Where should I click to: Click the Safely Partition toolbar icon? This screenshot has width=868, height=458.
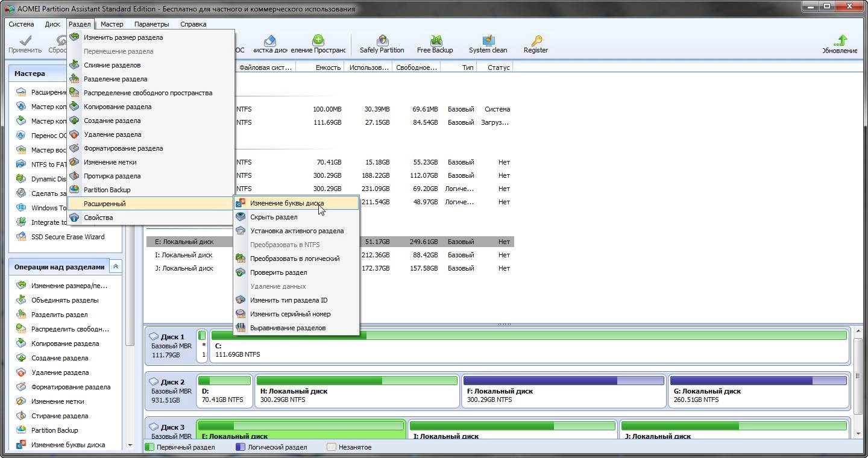tap(382, 44)
